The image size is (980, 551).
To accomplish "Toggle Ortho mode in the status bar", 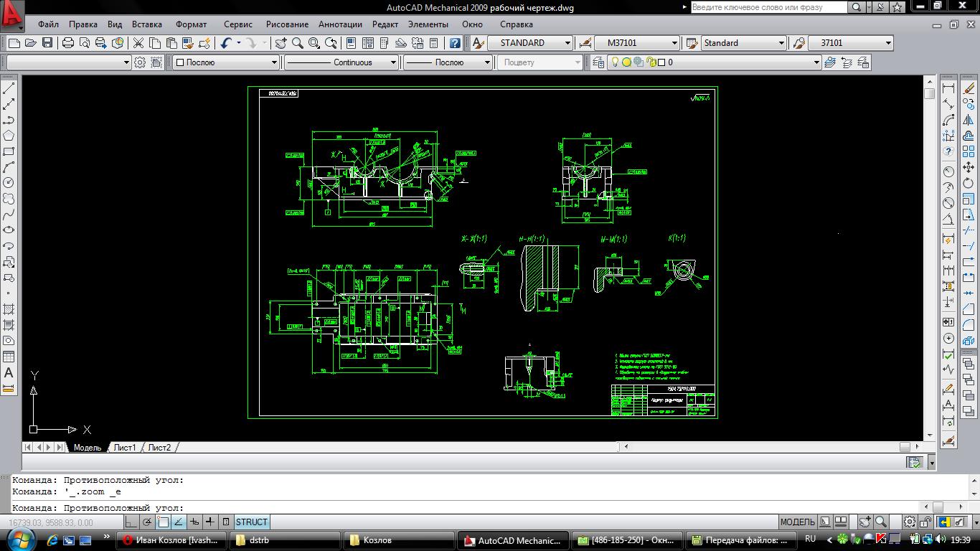I will [131, 522].
